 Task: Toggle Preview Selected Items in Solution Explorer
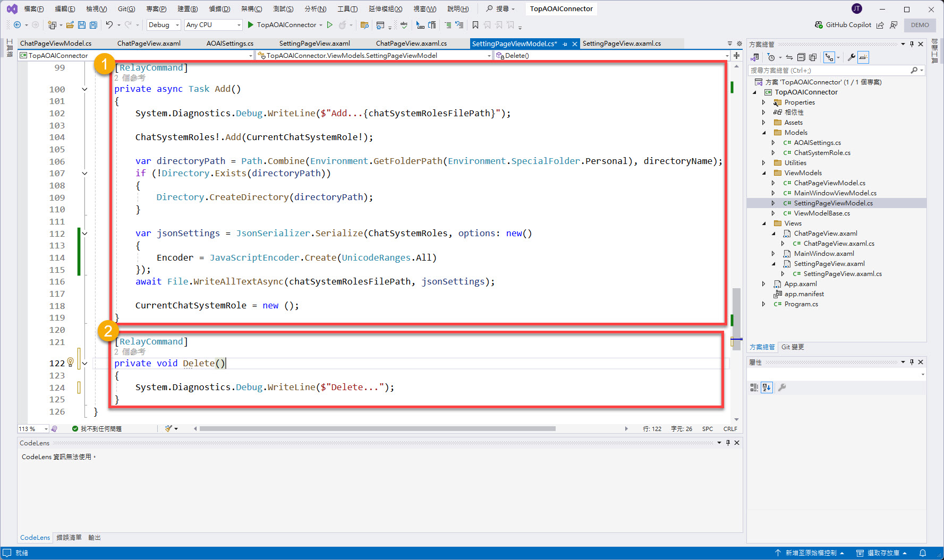coord(863,57)
